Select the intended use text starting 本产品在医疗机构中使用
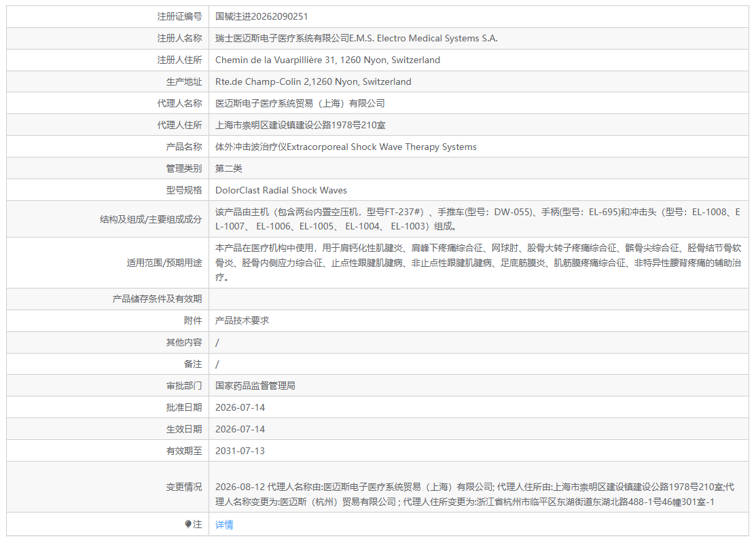 [x=478, y=263]
